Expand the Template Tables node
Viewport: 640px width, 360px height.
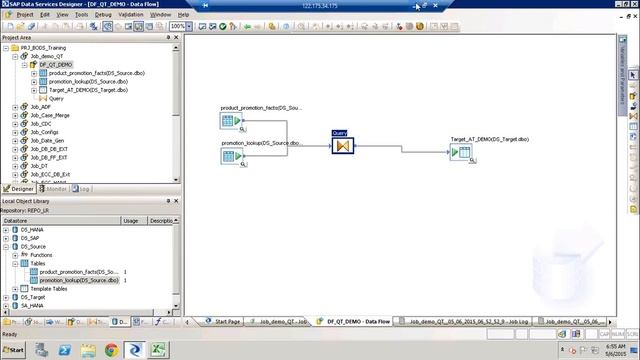click(x=16, y=289)
